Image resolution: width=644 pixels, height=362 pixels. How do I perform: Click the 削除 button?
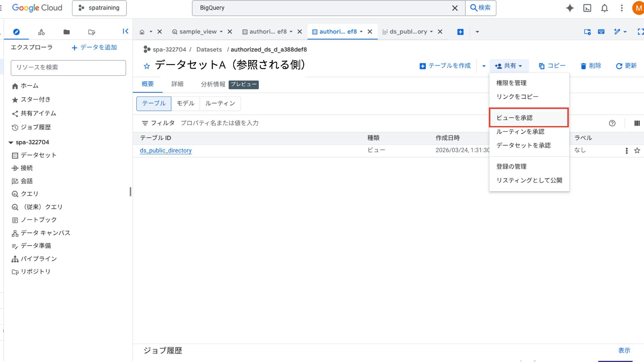[x=591, y=66]
